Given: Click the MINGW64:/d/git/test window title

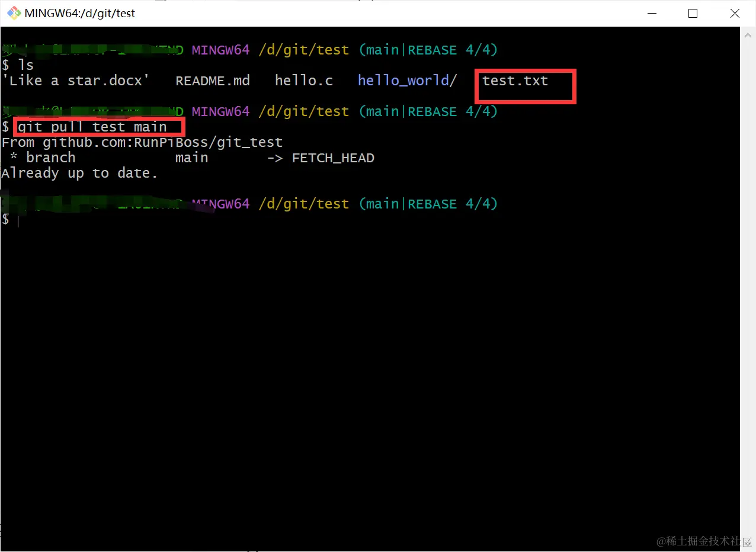Looking at the screenshot, I should [x=80, y=13].
